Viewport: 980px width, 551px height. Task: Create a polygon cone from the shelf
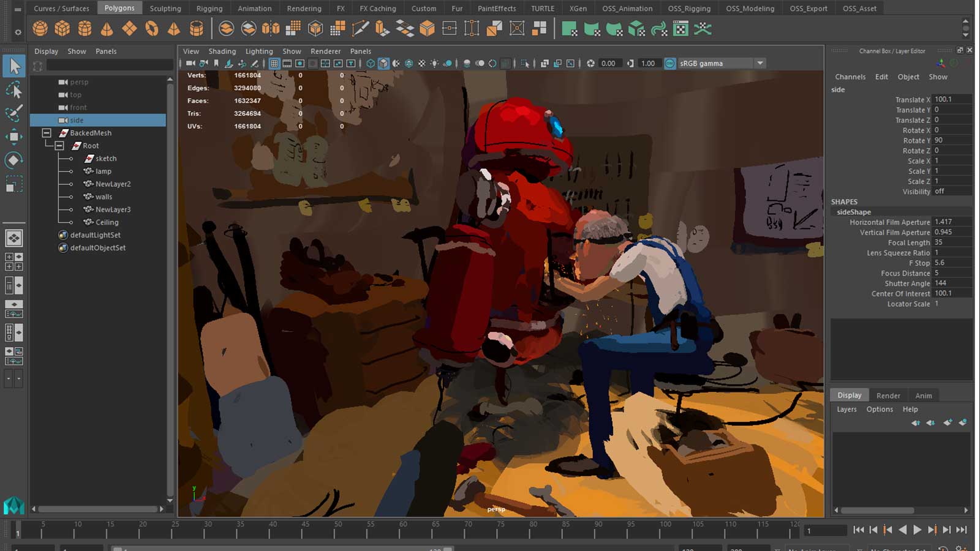click(x=107, y=29)
